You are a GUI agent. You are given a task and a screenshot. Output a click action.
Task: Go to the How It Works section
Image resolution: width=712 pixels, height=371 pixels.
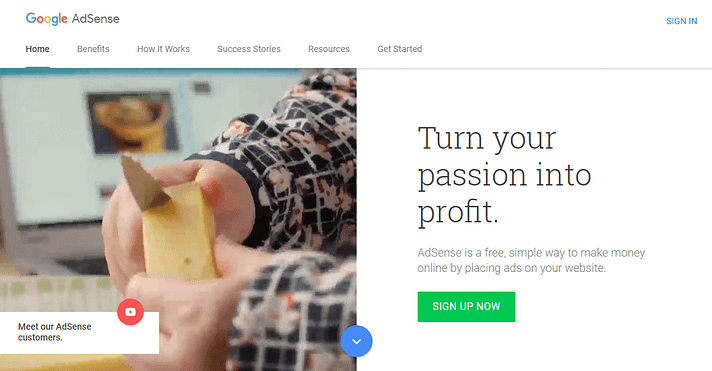pos(163,49)
